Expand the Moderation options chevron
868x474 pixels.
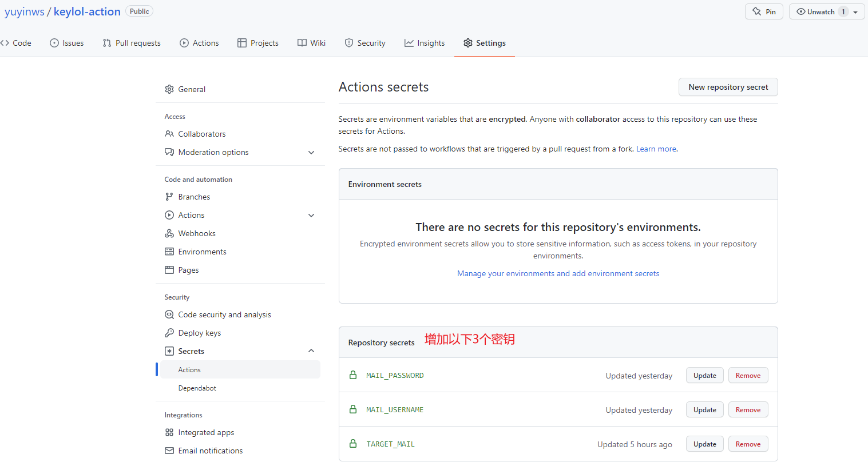click(x=311, y=152)
